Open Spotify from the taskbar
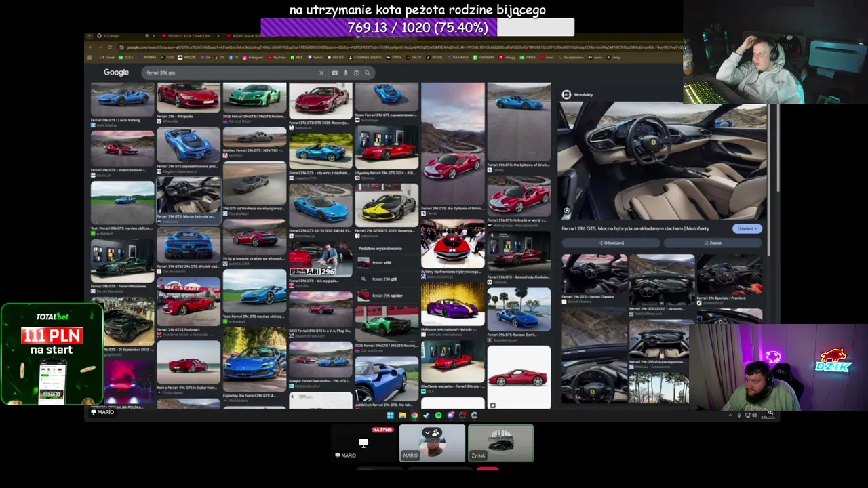Screen dimensions: 868x488 [x=438, y=415]
